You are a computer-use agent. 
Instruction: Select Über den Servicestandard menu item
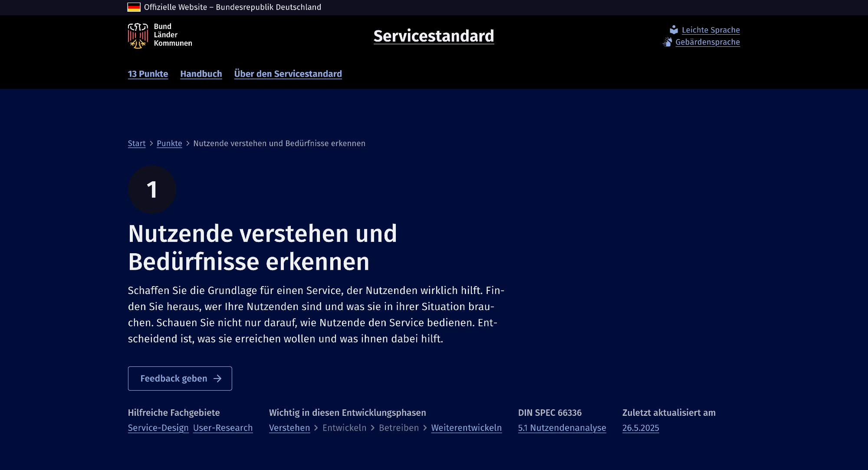coord(288,74)
